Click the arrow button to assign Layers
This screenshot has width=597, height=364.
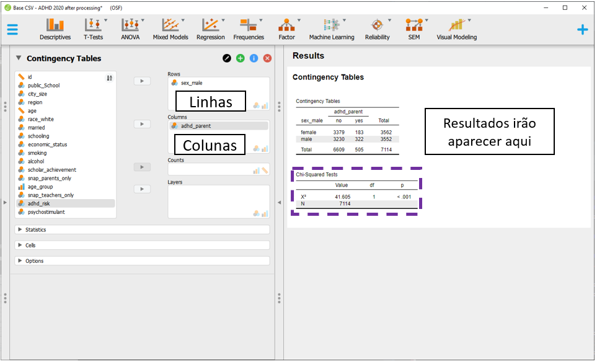142,189
